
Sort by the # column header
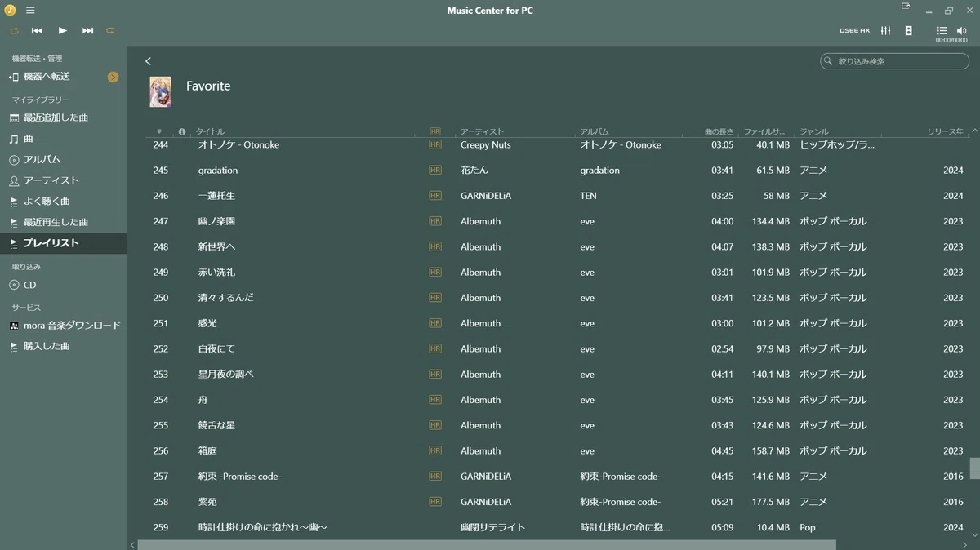coord(159,131)
